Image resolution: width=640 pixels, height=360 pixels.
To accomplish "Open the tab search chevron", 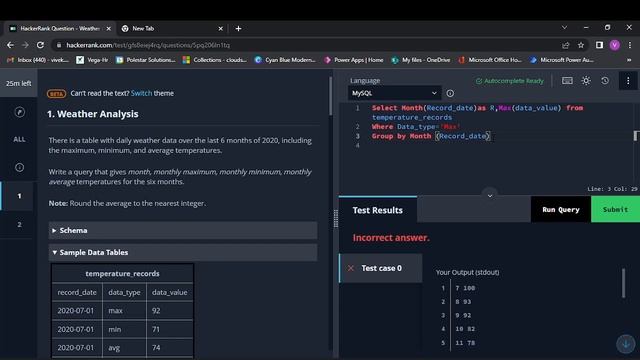I will (x=564, y=27).
